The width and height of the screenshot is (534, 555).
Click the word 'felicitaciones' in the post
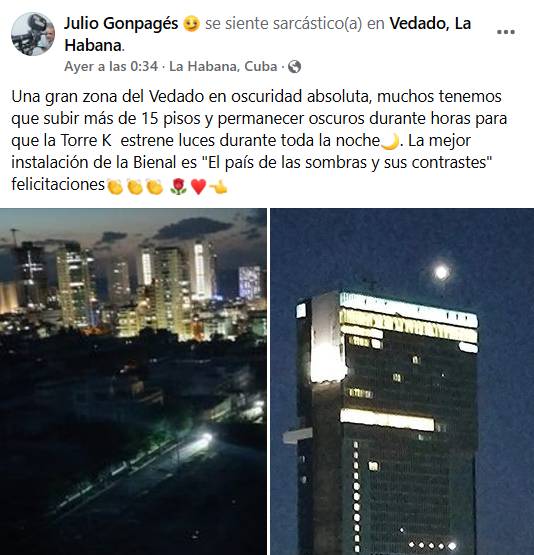pyautogui.click(x=58, y=184)
